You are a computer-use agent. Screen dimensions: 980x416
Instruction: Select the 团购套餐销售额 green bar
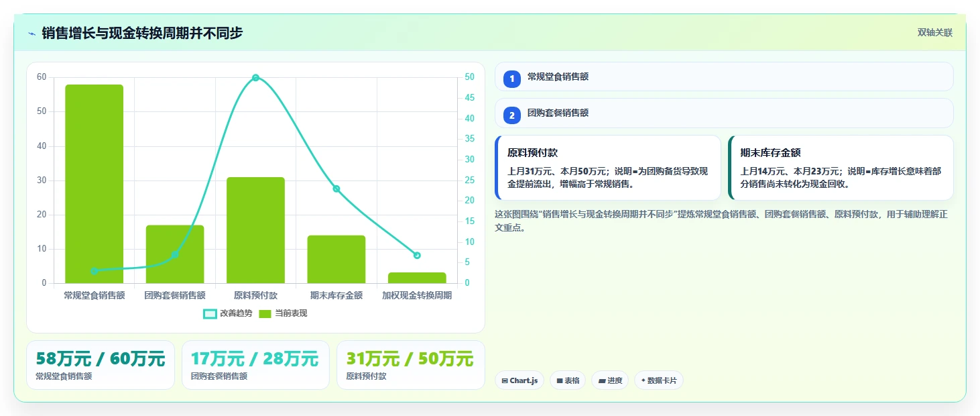(x=175, y=254)
